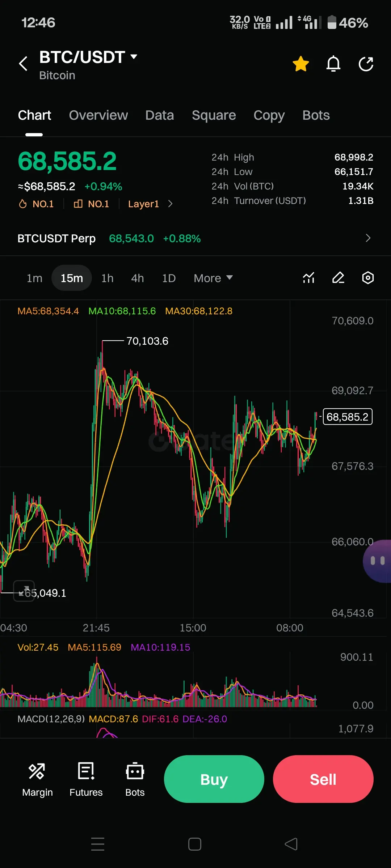
Task: Select the 1D timeframe
Action: (169, 278)
